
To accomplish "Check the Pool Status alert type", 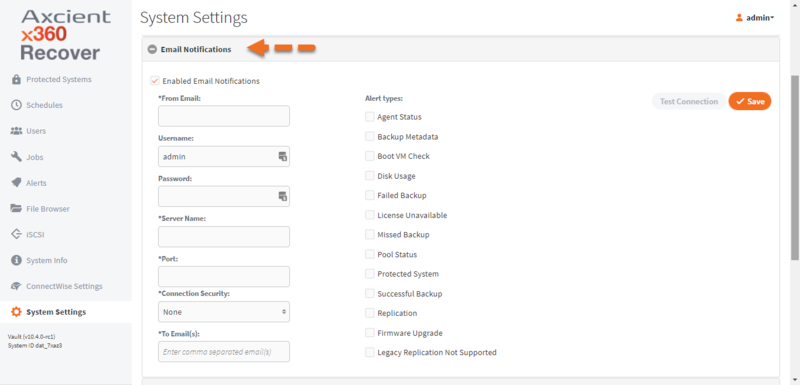I will (369, 254).
